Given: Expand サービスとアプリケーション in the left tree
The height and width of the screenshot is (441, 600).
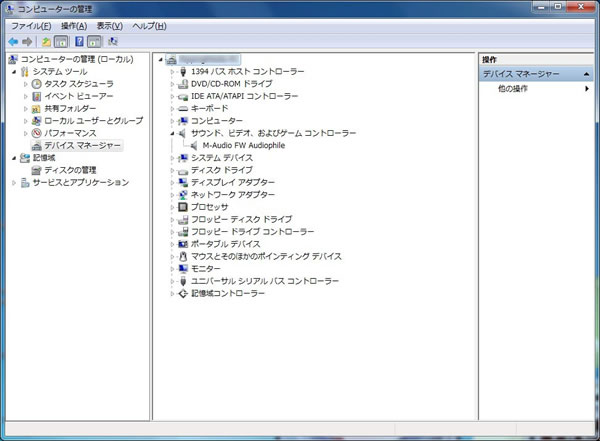Looking at the screenshot, I should click(14, 182).
